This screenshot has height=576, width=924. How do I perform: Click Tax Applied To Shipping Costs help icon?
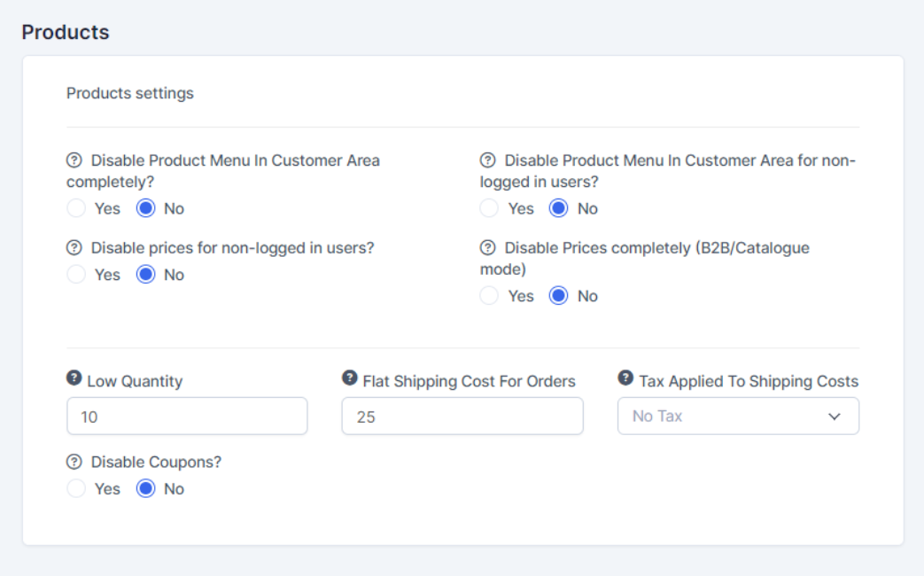625,378
